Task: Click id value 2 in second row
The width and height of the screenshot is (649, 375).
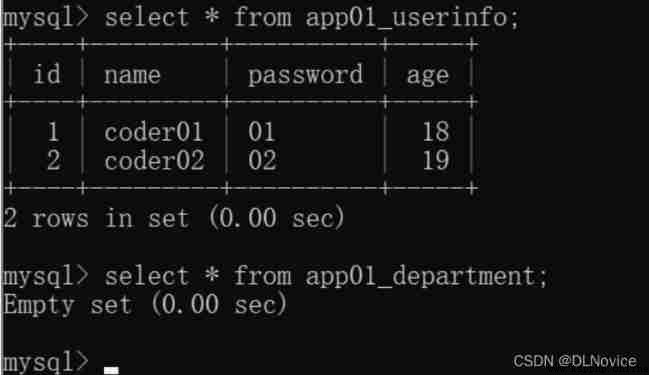Action: coord(53,160)
